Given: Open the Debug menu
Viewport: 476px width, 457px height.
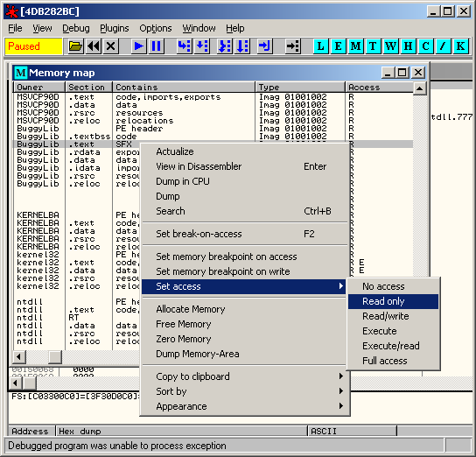Looking at the screenshot, I should tap(76, 28).
